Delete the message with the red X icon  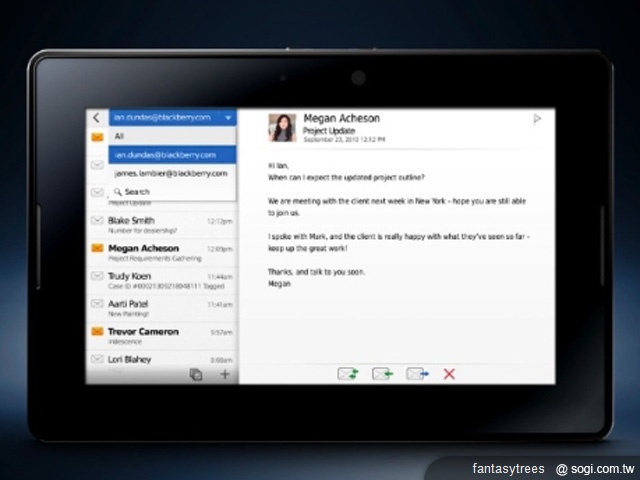pos(449,374)
